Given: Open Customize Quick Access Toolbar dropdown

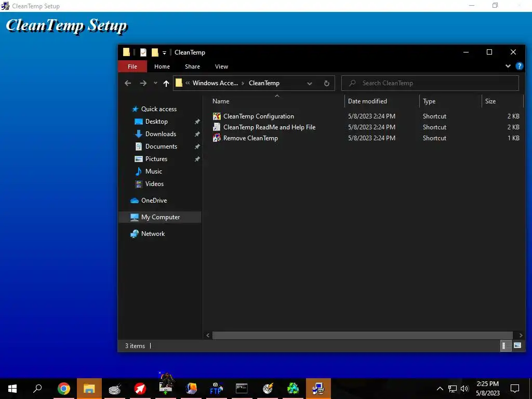Looking at the screenshot, I should coord(164,52).
